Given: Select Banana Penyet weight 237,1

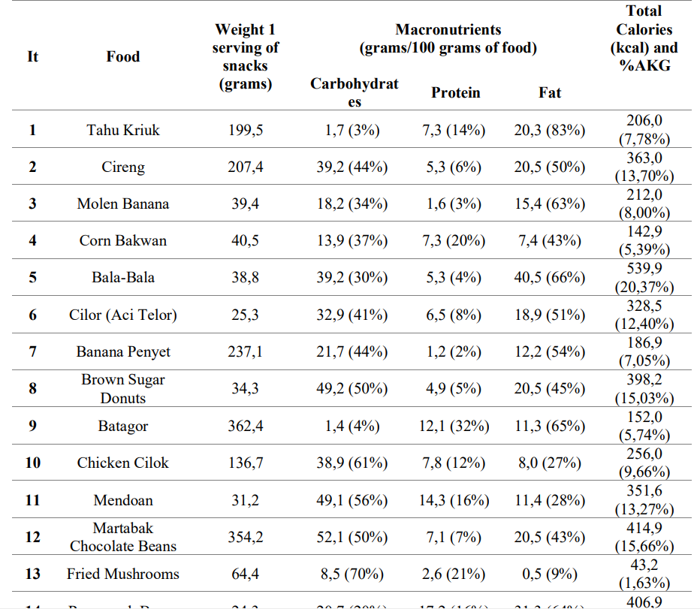Looking at the screenshot, I should click(246, 351).
